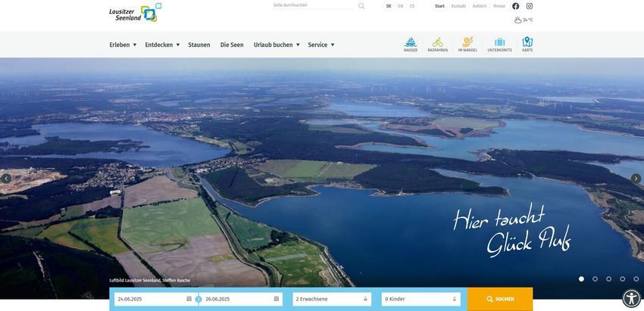Expand the Urlaub buchen dropdown menu
The height and width of the screenshot is (311, 644).
[x=277, y=45]
